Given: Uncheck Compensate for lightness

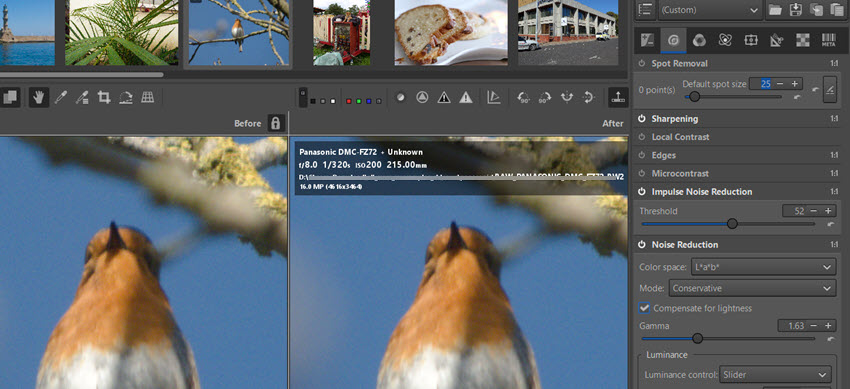Looking at the screenshot, I should pos(645,308).
